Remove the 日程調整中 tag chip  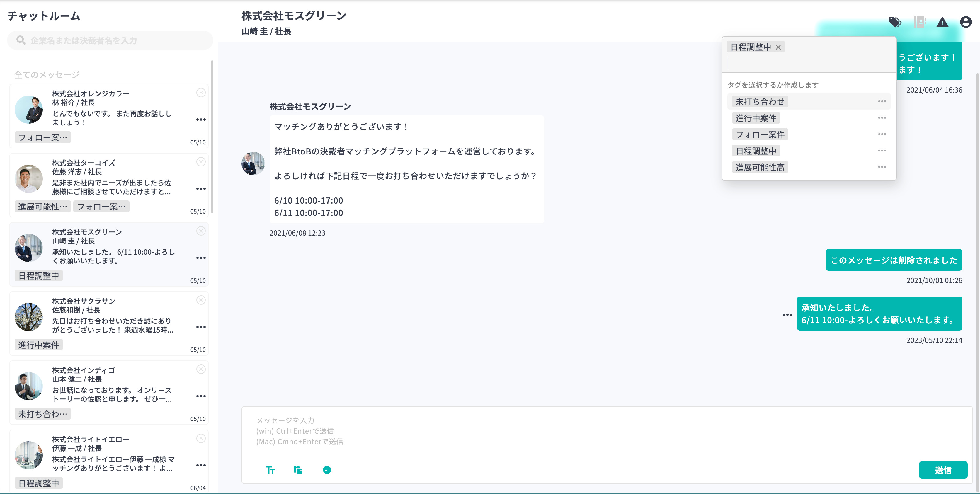778,47
